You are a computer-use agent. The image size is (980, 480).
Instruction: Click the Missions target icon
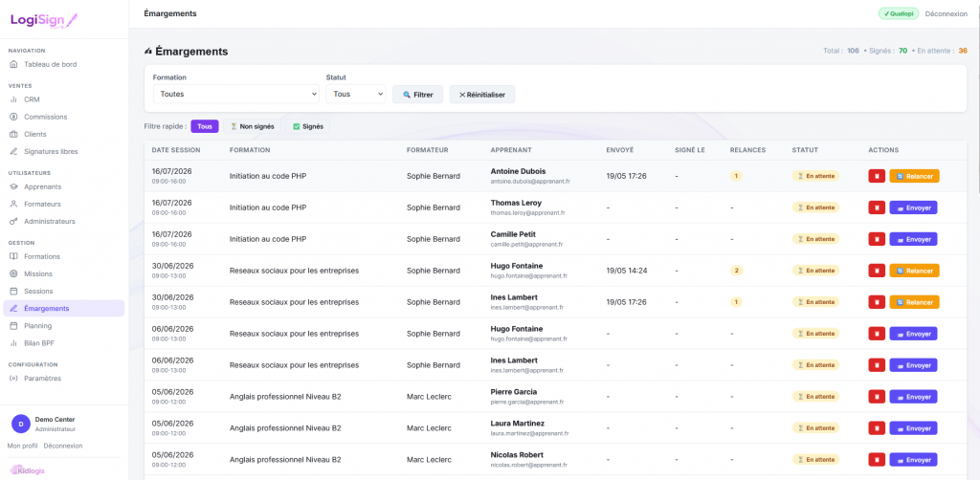tap(13, 274)
